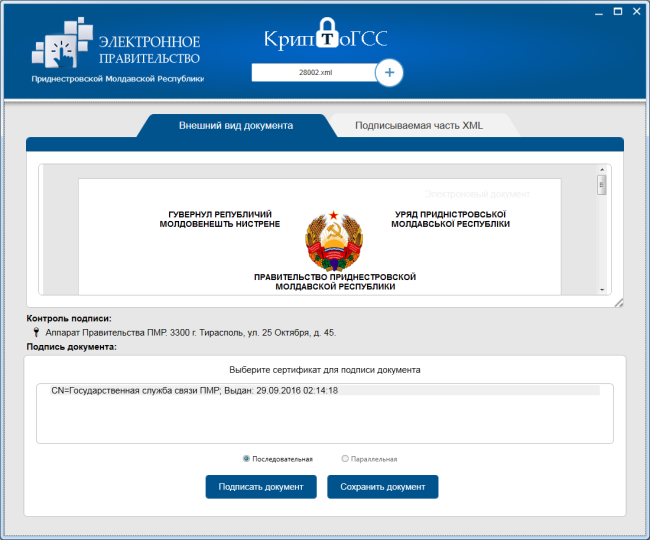
Task: Select the Параллельная radio option
Action: point(346,459)
